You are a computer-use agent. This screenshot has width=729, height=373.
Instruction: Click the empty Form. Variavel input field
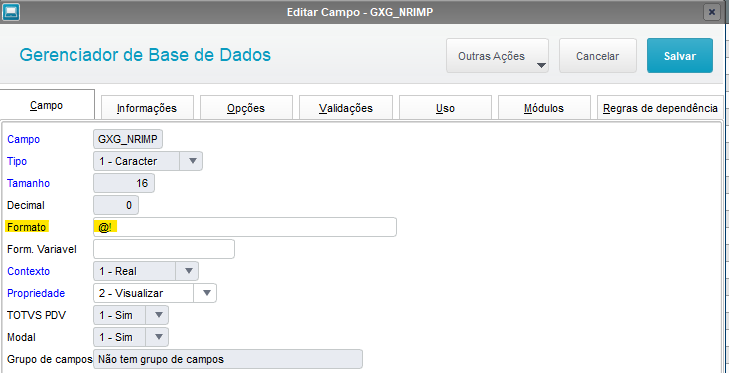(164, 249)
